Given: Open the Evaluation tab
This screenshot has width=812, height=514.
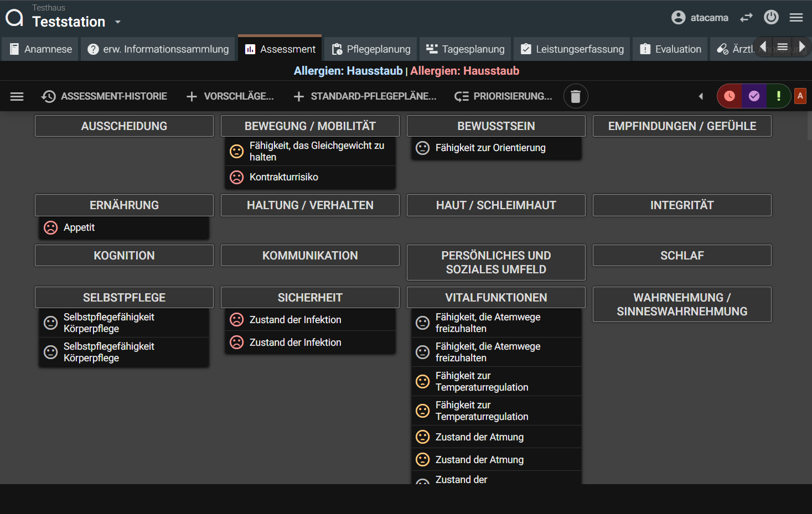Looking at the screenshot, I should [x=670, y=49].
